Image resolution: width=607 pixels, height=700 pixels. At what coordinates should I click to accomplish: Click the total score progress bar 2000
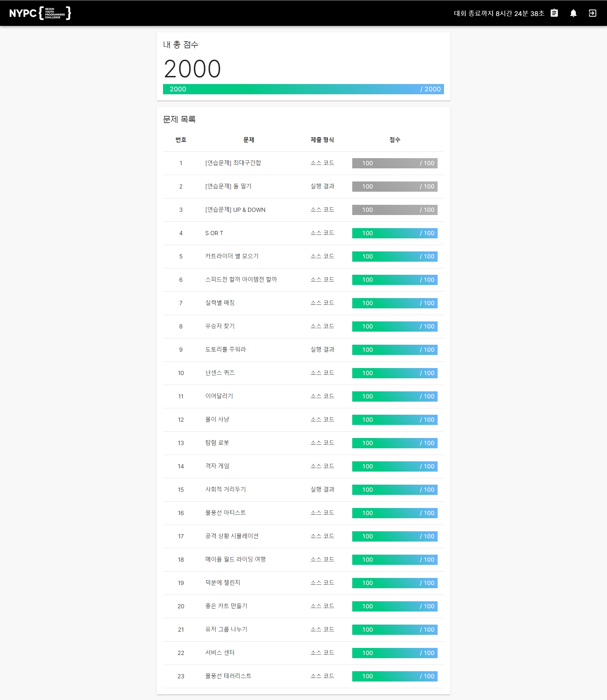303,89
